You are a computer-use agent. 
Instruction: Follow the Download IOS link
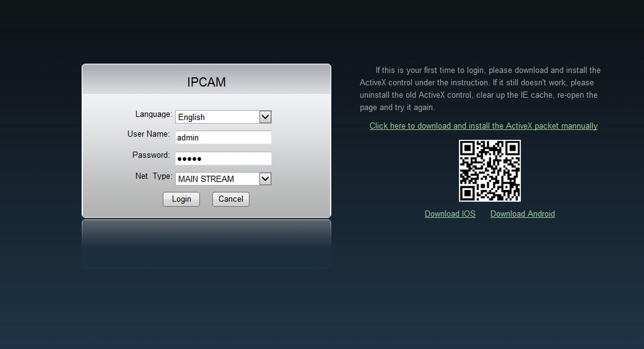pyautogui.click(x=450, y=214)
